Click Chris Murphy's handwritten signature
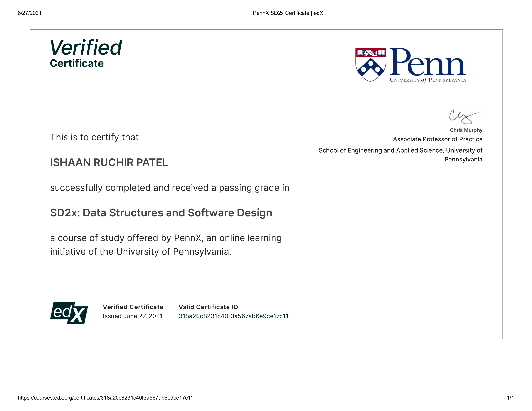532x411 pixels. (x=464, y=116)
